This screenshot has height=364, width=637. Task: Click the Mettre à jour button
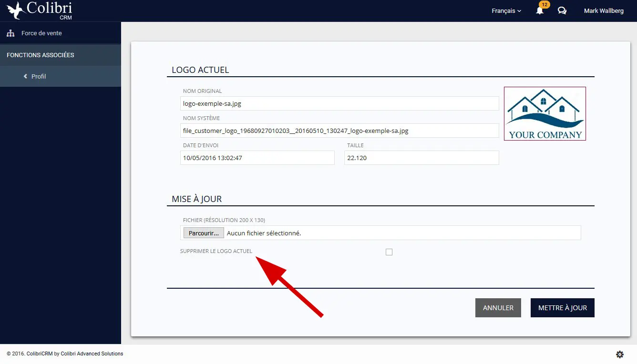563,308
